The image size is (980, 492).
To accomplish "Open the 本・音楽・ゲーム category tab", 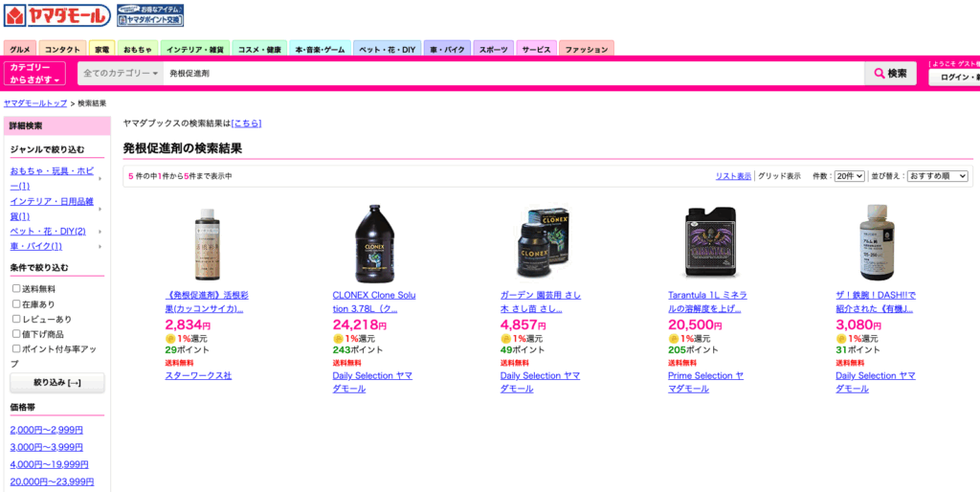I will (320, 49).
